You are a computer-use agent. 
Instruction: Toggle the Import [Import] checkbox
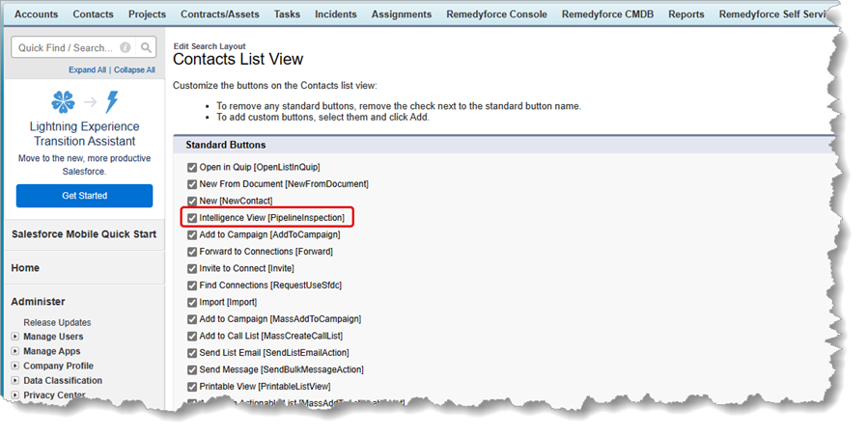click(192, 302)
